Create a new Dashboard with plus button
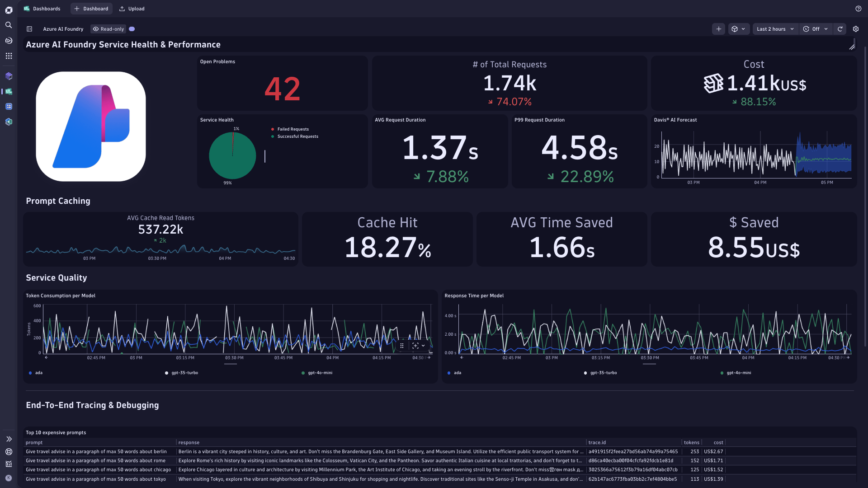The image size is (868, 488). [91, 9]
